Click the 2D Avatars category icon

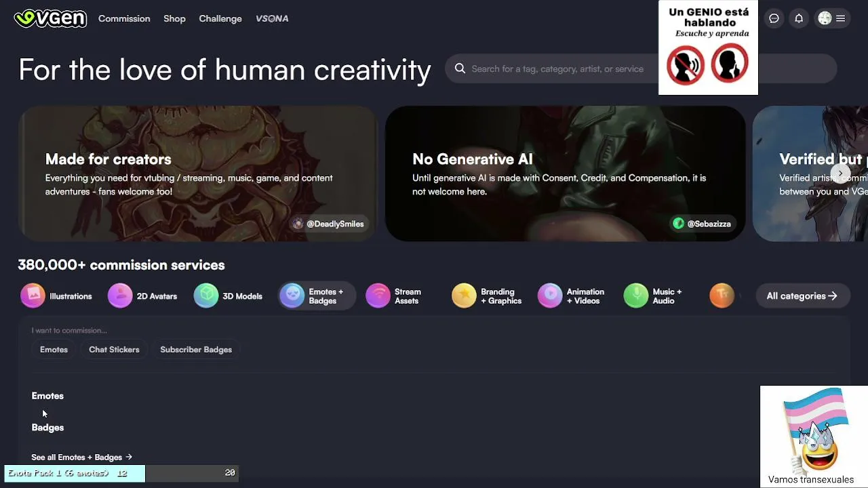coord(120,296)
